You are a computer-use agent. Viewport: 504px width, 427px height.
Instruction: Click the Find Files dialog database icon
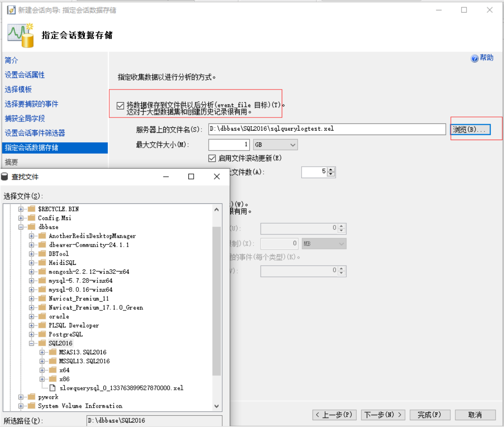[5, 177]
